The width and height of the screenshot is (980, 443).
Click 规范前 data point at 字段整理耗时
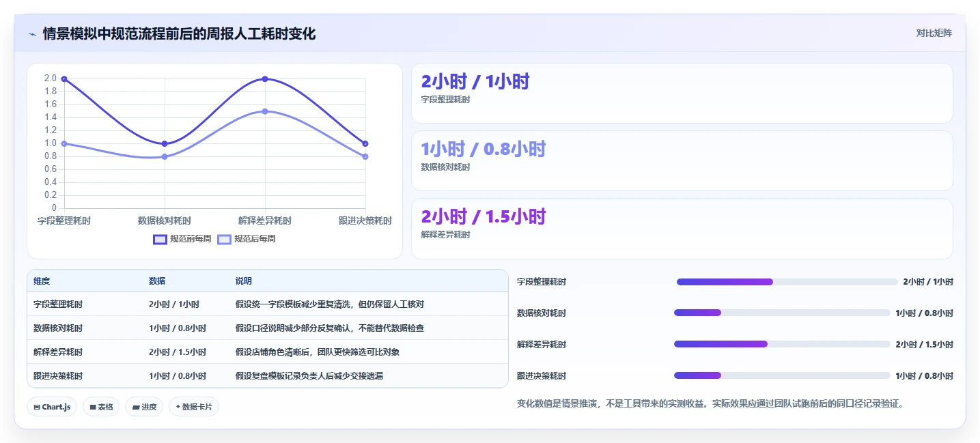pyautogui.click(x=64, y=79)
